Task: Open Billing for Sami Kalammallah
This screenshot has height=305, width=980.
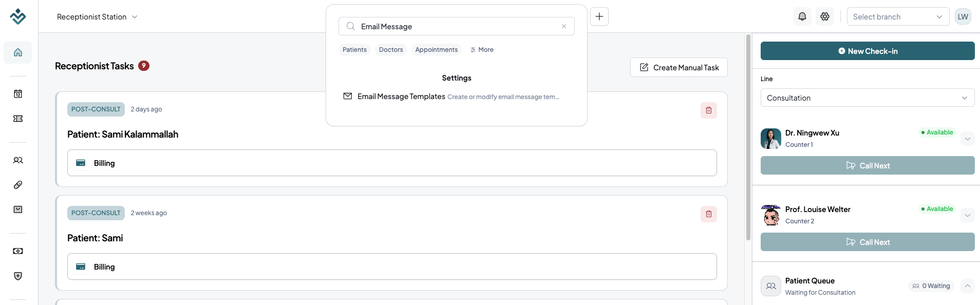Action: [392, 163]
